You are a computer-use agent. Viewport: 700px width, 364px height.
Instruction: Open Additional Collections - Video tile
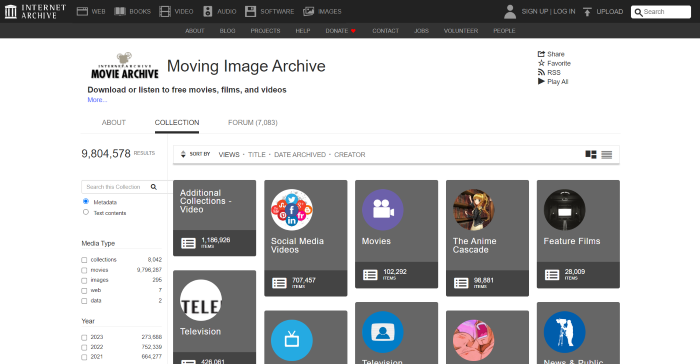(x=214, y=218)
